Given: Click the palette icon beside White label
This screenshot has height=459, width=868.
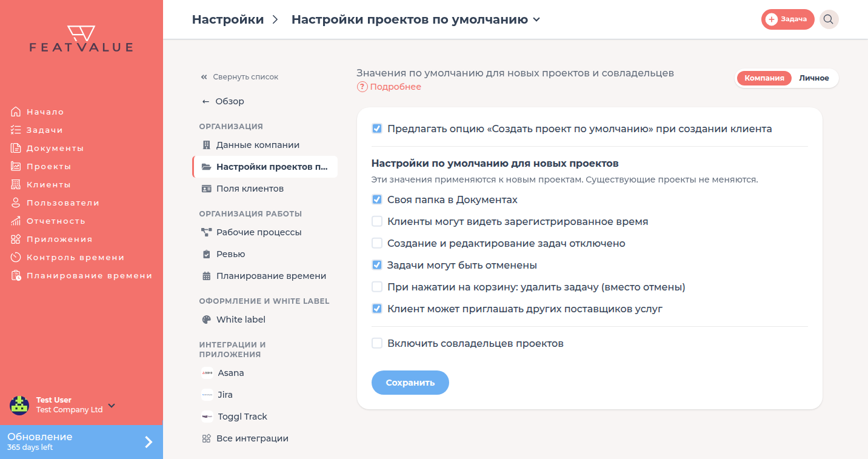Looking at the screenshot, I should (206, 320).
